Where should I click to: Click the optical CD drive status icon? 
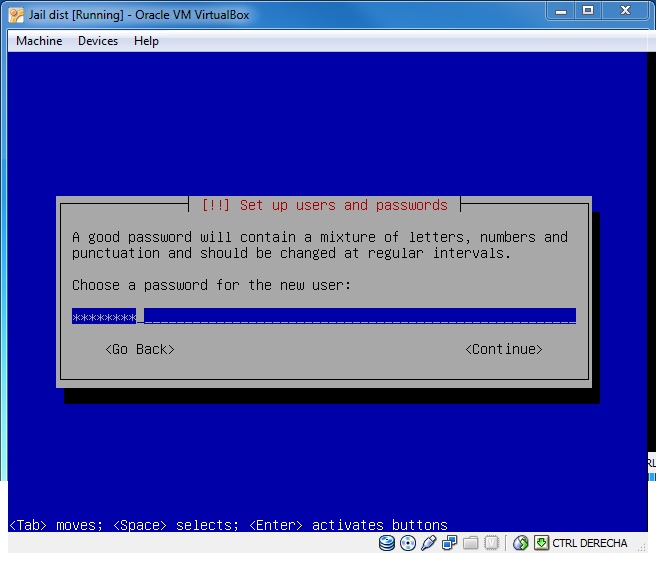(x=407, y=543)
